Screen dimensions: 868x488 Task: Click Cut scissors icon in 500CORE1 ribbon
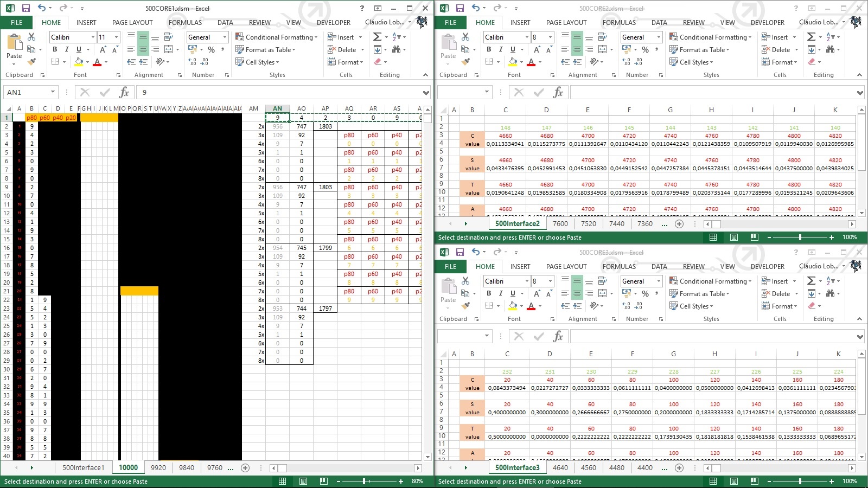click(31, 37)
